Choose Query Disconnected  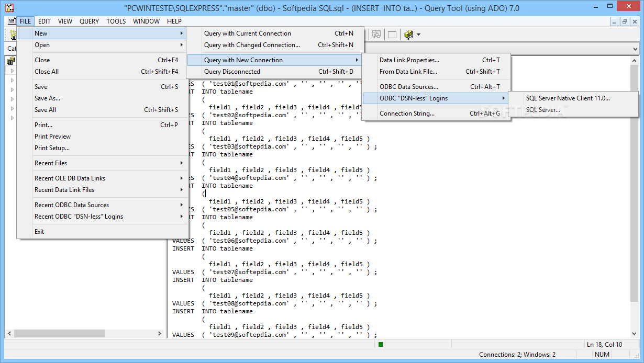pyautogui.click(x=275, y=72)
